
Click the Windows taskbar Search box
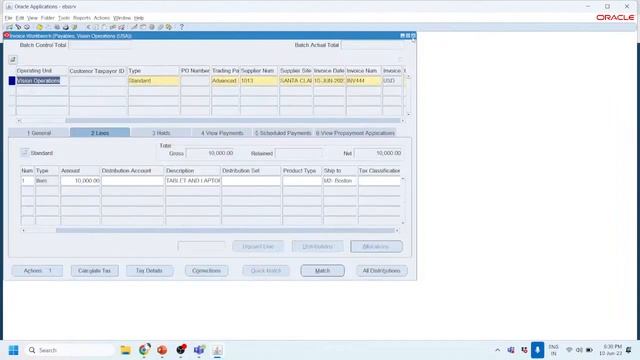[69, 350]
